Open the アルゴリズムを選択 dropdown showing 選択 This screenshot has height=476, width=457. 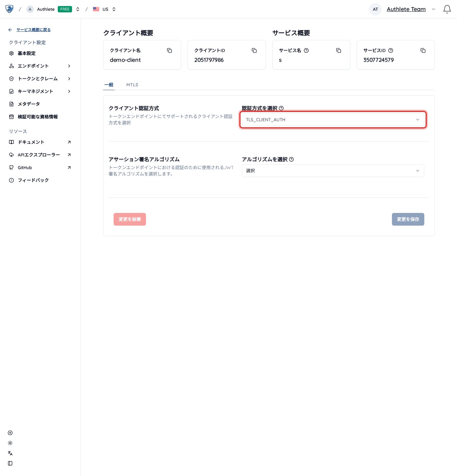[333, 171]
